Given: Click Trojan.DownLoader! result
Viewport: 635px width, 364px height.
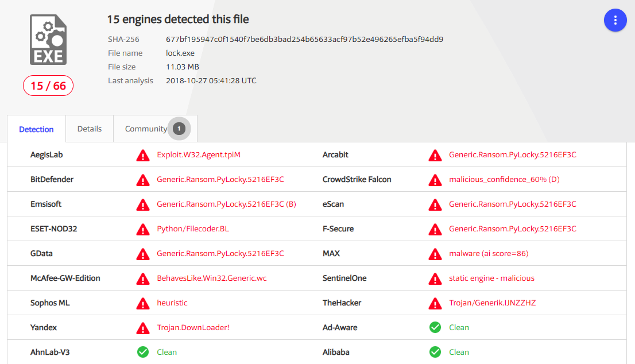Looking at the screenshot, I should [x=193, y=328].
